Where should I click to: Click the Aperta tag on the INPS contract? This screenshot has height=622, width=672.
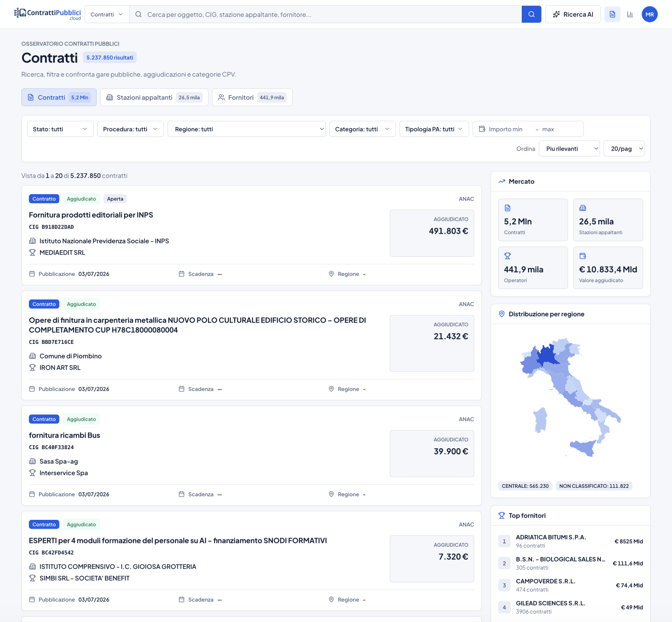pos(115,199)
